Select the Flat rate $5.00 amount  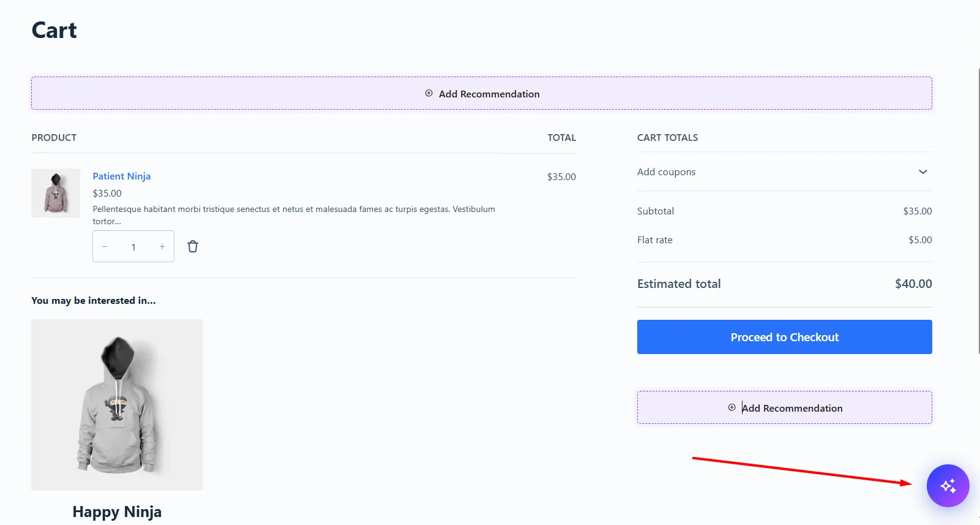[920, 240]
